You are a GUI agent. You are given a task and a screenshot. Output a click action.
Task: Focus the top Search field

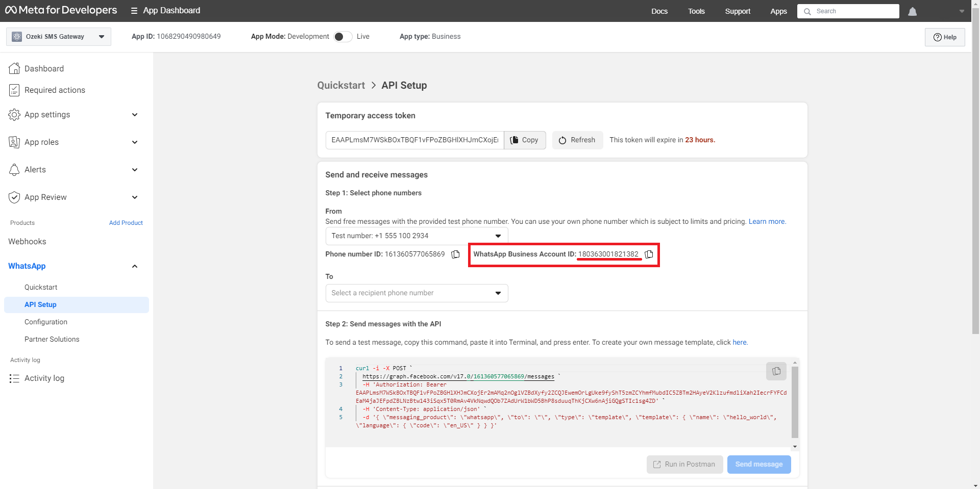coord(848,11)
